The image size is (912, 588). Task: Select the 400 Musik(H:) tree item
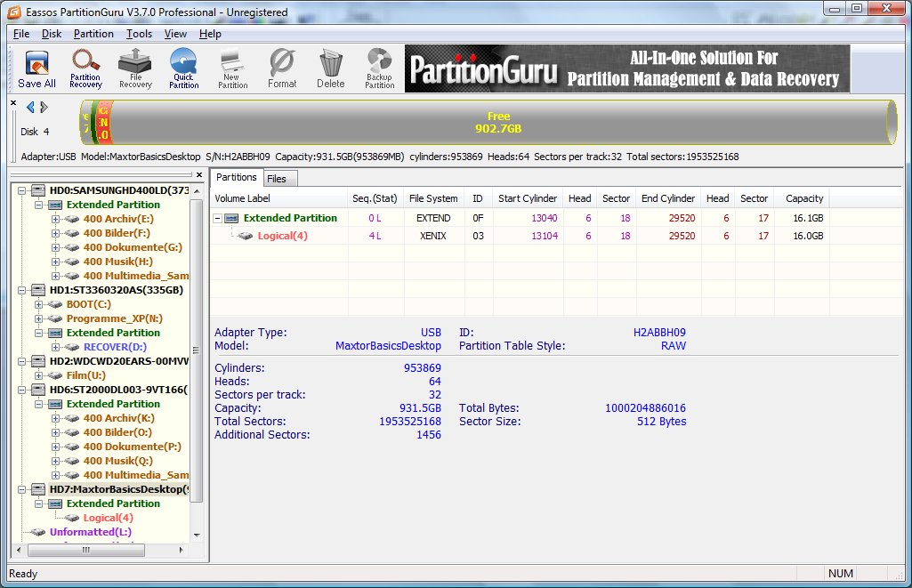[x=118, y=262]
